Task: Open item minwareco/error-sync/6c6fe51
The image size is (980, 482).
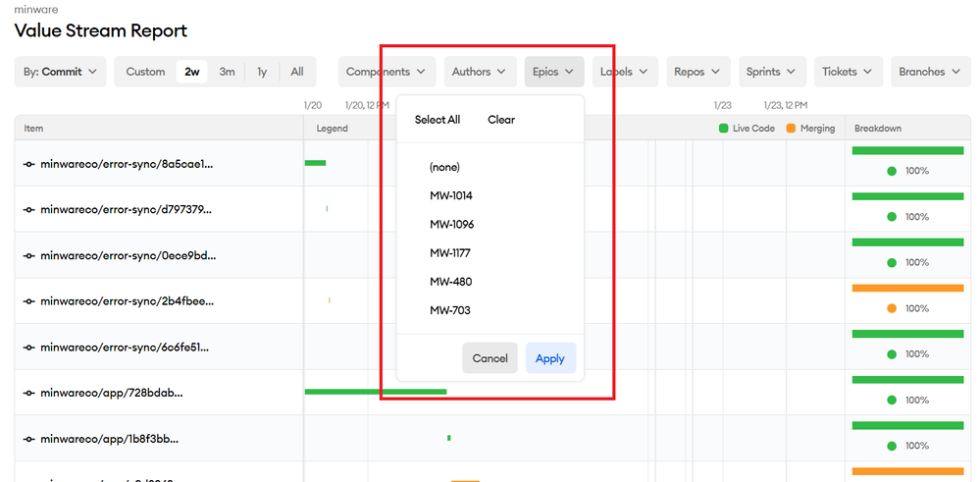Action: 125,348
